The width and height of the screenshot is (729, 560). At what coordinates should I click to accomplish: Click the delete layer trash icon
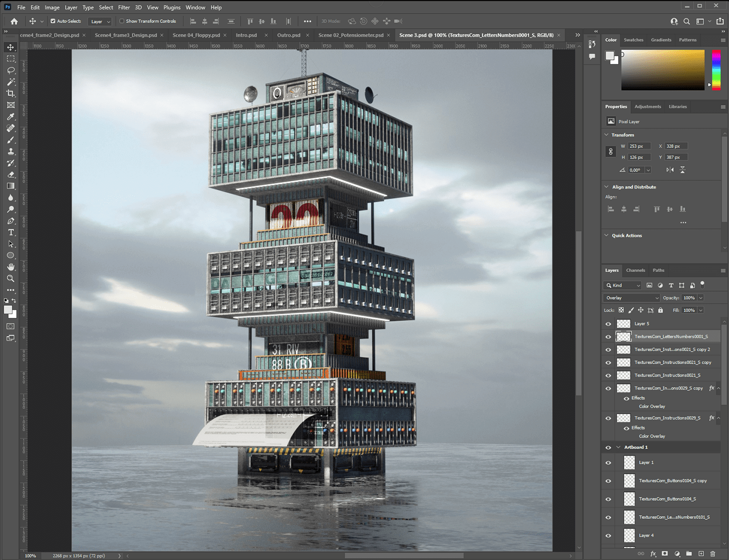713,554
